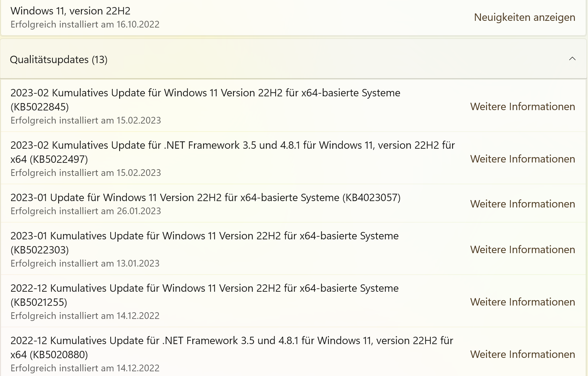
Task: Click 'Erfolgreich installiert am 16.10.2022' text
Action: pyautogui.click(x=85, y=25)
